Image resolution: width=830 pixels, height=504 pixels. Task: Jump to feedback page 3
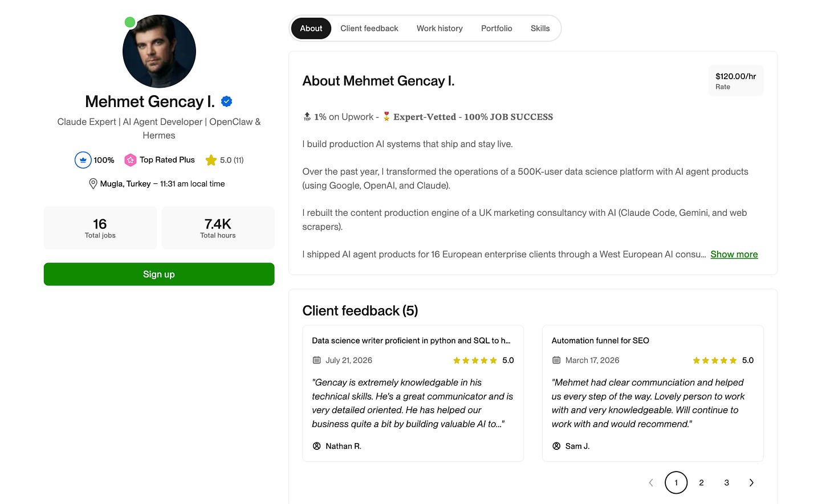(x=726, y=483)
